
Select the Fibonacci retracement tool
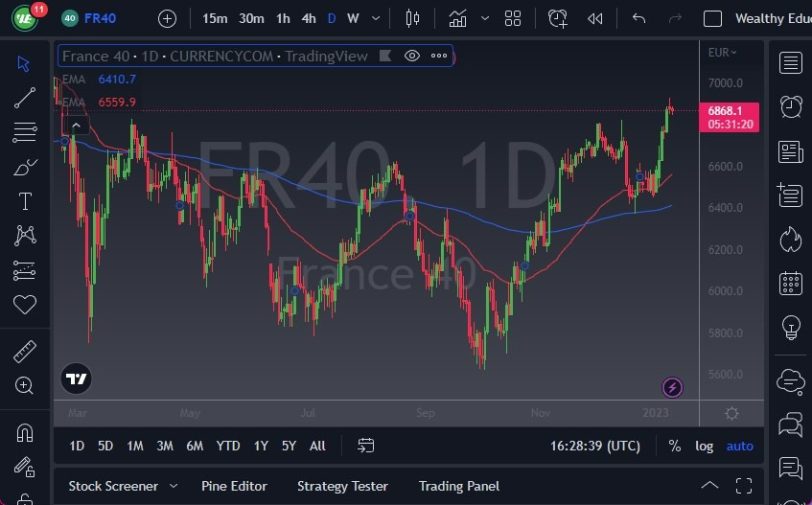[24, 132]
